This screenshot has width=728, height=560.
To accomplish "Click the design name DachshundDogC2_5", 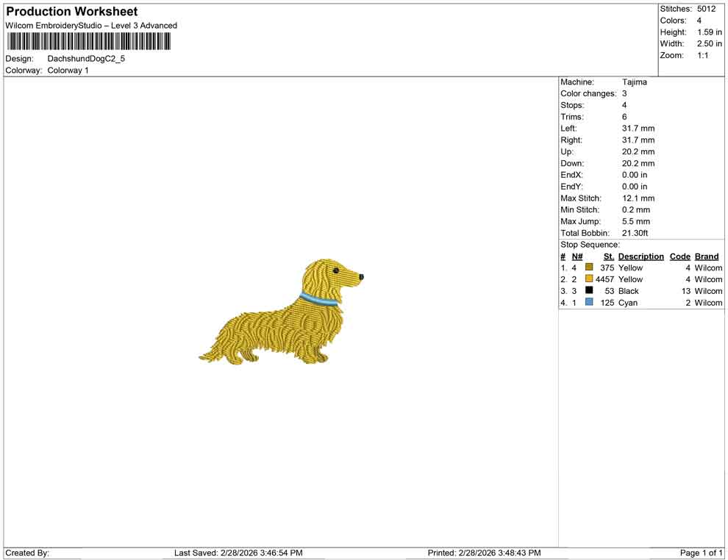I will (x=85, y=59).
